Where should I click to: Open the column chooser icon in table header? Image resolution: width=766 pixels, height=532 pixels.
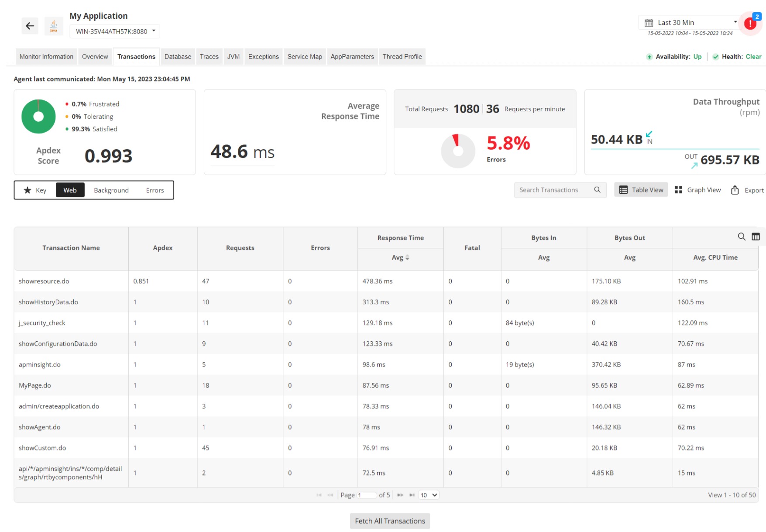pyautogui.click(x=756, y=237)
